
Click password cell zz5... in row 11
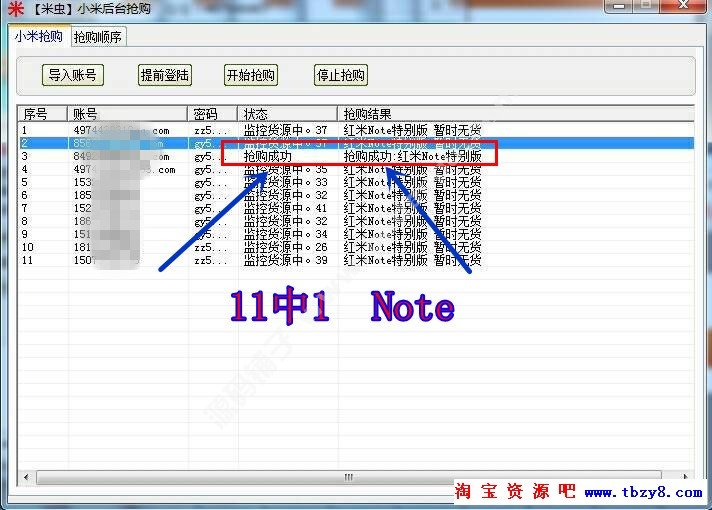pyautogui.click(x=210, y=261)
